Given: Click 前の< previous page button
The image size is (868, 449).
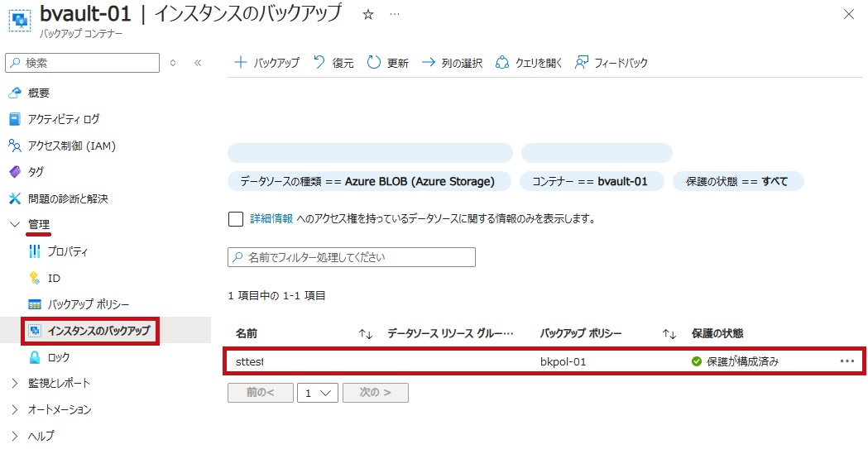Looking at the screenshot, I should [x=260, y=393].
